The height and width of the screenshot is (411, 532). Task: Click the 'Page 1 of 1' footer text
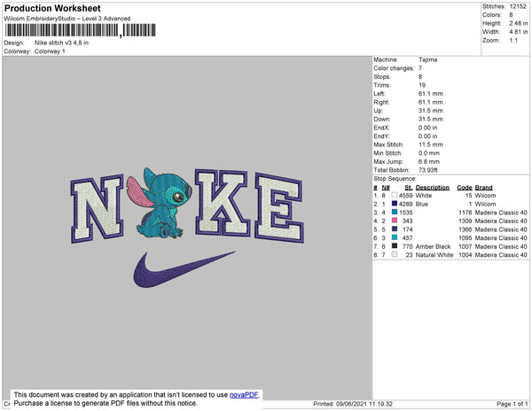coord(512,404)
